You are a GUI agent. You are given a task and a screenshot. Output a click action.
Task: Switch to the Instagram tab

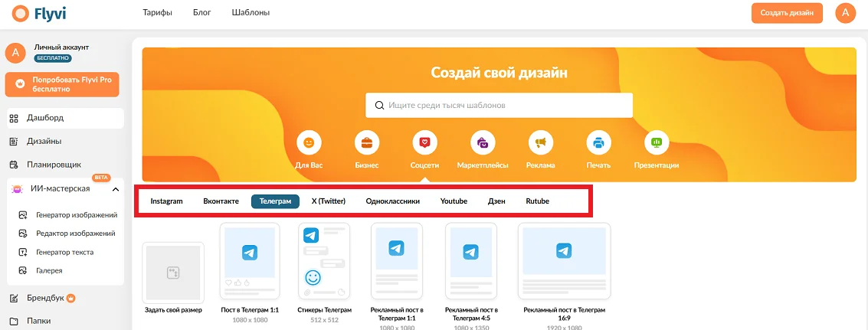(x=166, y=201)
